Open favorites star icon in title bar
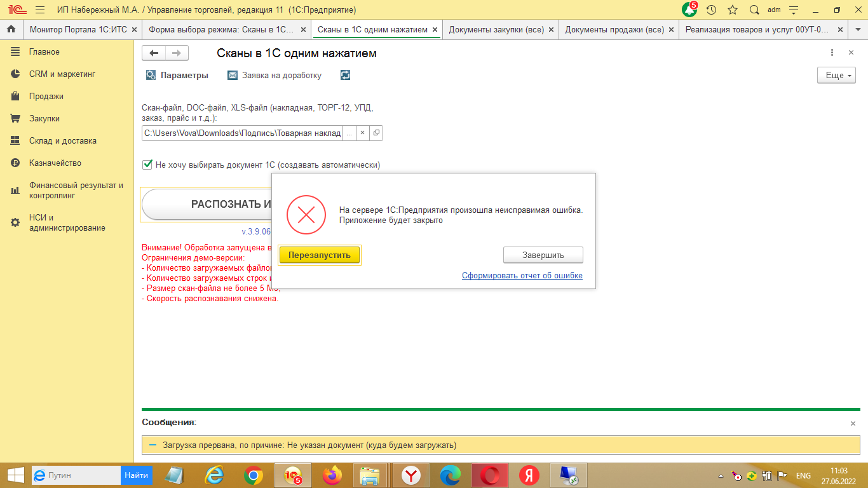This screenshot has height=488, width=868. [733, 10]
